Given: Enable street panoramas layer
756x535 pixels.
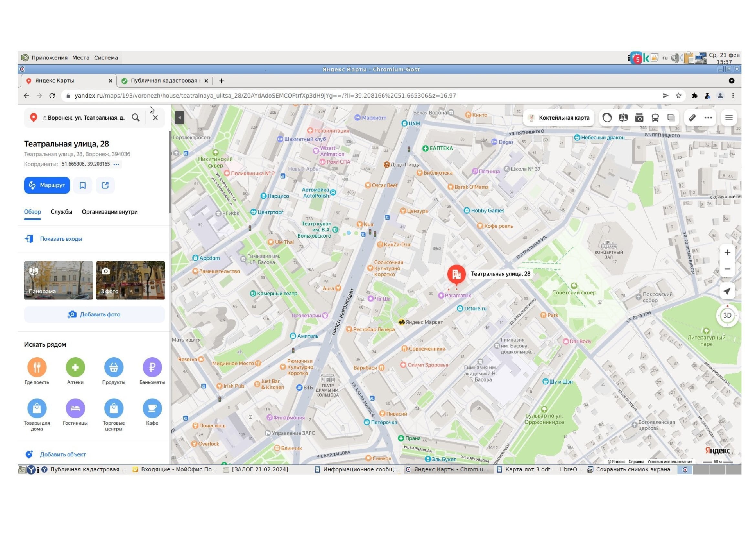Looking at the screenshot, I should tap(623, 118).
